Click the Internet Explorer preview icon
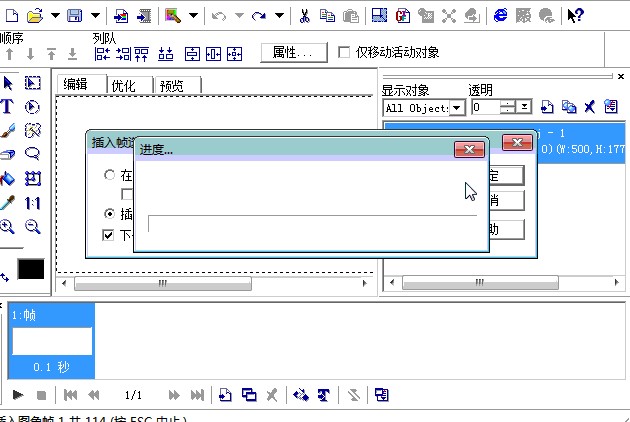Image resolution: width=630 pixels, height=422 pixels. 499,15
